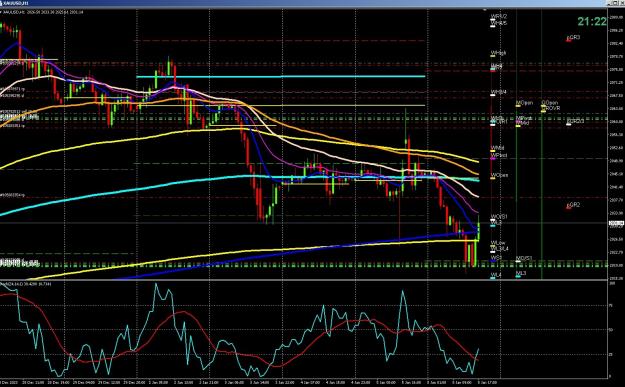
Task: Click the DOpen level label
Action: point(550,103)
